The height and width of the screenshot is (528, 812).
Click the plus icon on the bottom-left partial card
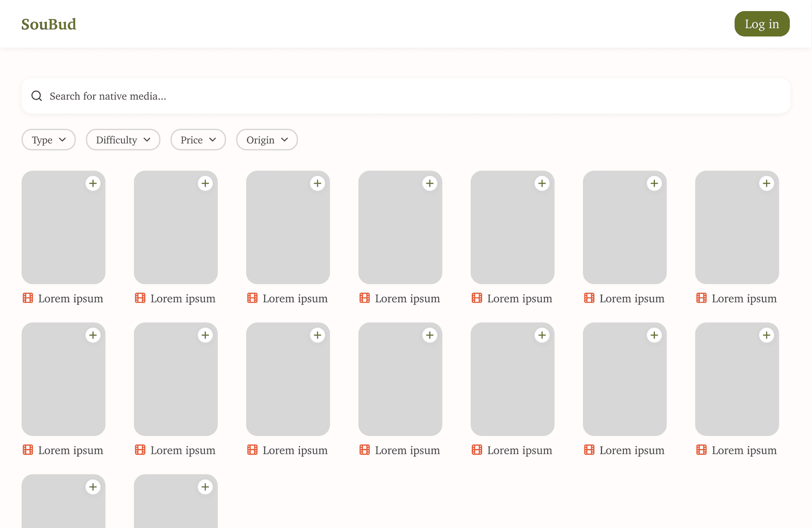(x=93, y=487)
